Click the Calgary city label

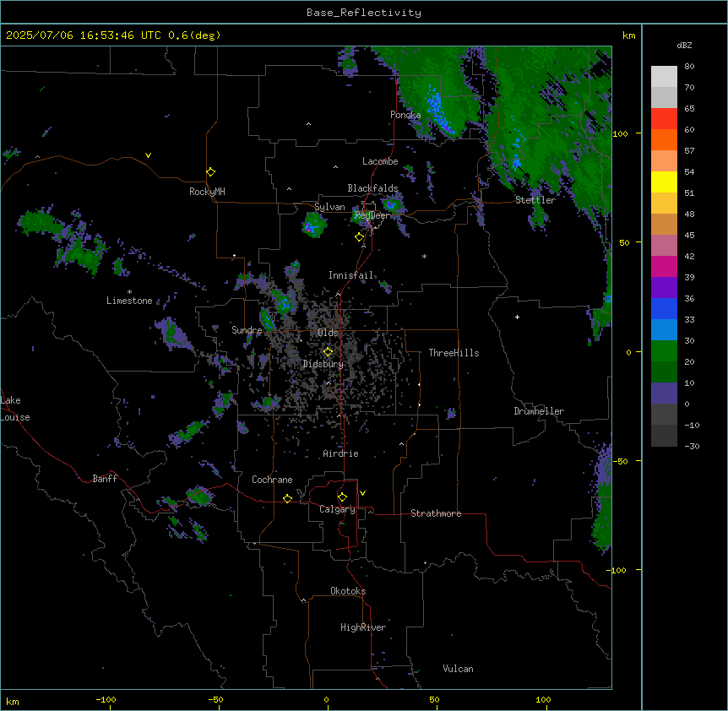coord(337,509)
